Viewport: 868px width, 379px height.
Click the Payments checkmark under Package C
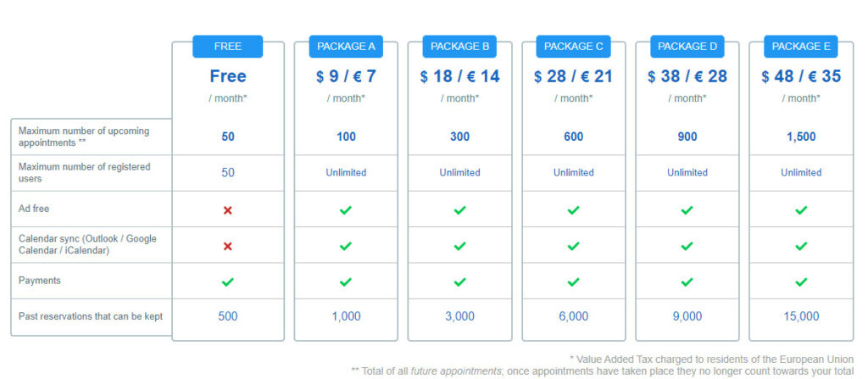[574, 282]
